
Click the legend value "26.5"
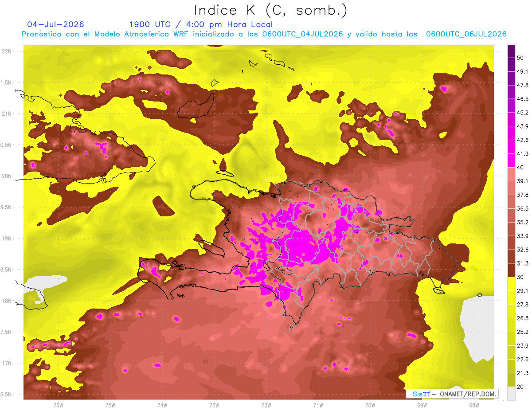tap(523, 318)
